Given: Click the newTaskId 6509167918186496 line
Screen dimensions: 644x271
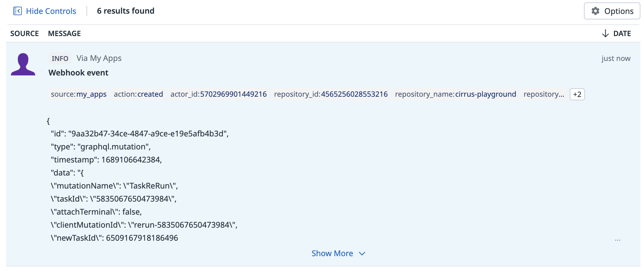Looking at the screenshot, I should click(x=114, y=238).
